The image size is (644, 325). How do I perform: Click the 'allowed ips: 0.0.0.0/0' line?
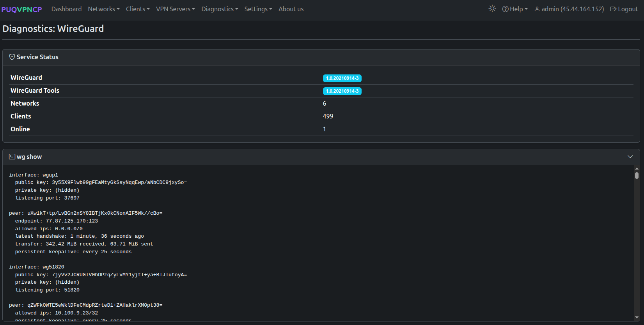[x=49, y=229]
